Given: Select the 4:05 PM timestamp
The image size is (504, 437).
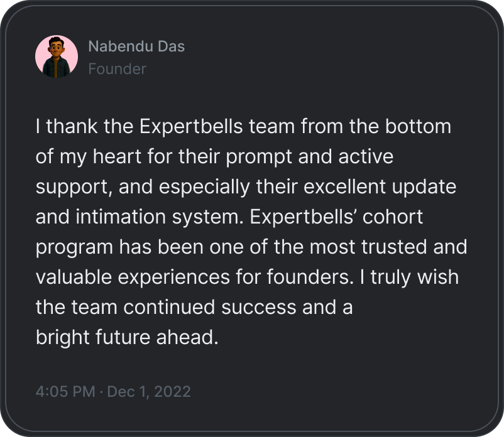Looking at the screenshot, I should (65, 391).
